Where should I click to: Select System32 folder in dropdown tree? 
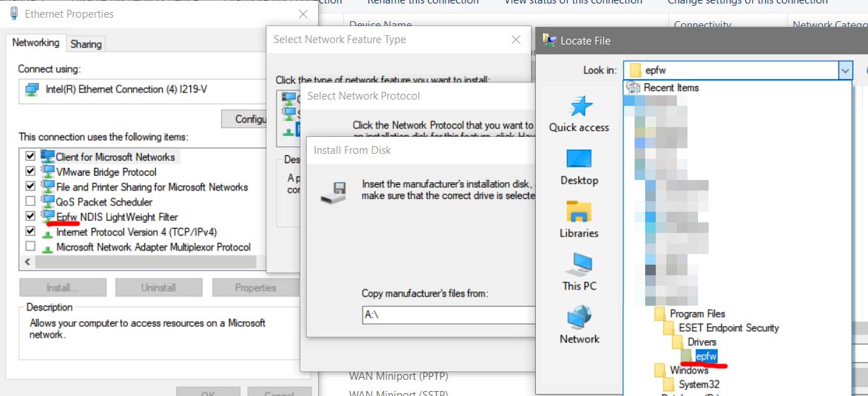[x=699, y=384]
